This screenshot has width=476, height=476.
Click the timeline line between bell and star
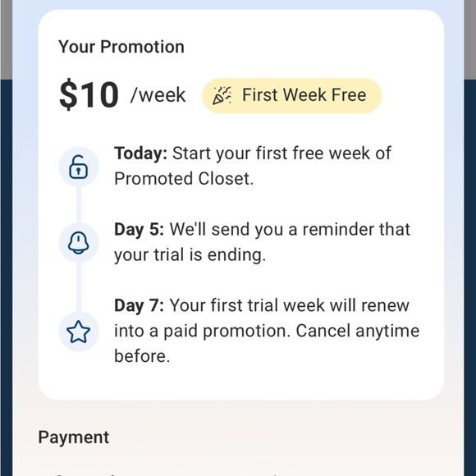point(79,287)
